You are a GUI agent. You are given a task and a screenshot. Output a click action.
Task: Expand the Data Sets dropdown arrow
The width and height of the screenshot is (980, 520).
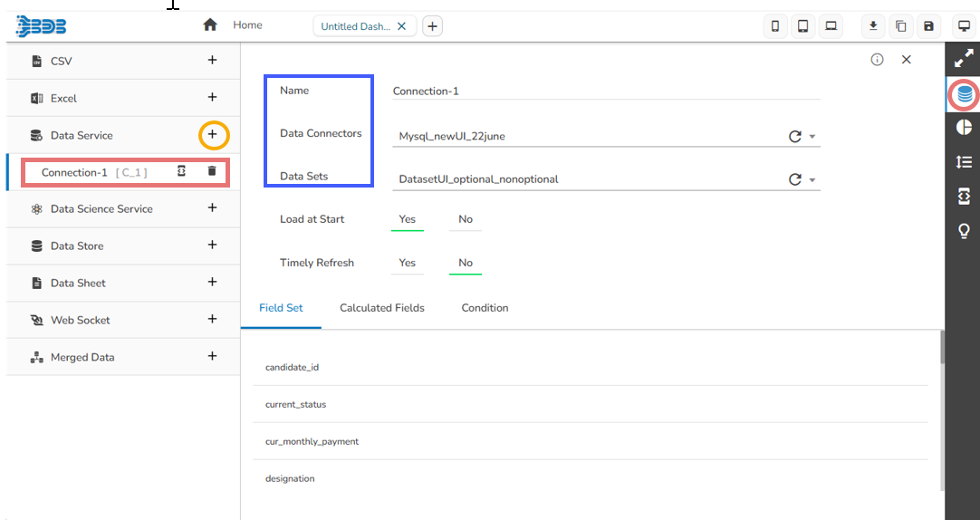click(x=812, y=179)
